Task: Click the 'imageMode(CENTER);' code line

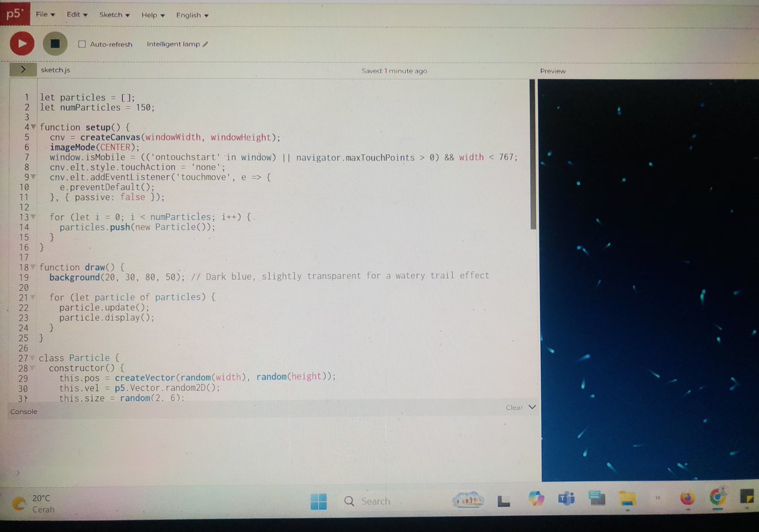Action: 95,147
